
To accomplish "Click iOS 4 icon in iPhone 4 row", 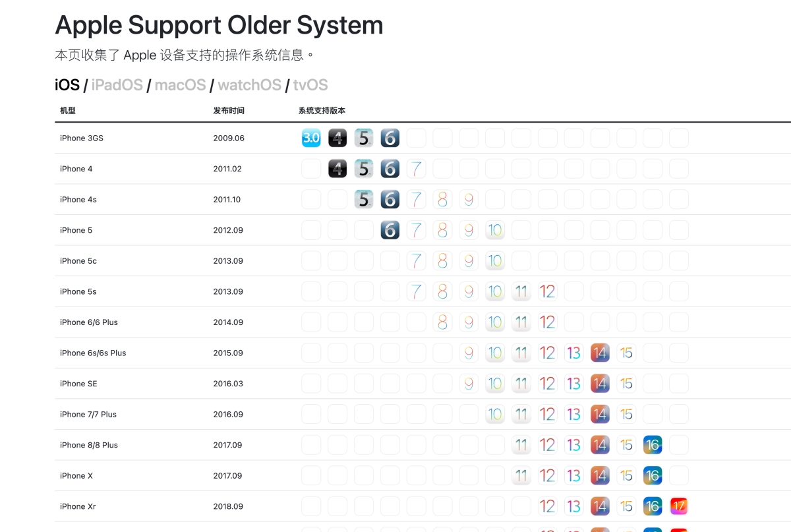I will [337, 169].
